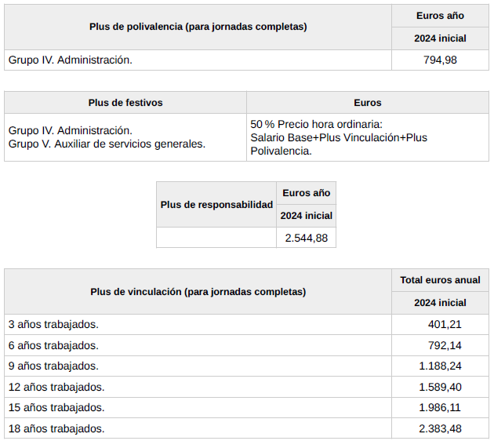Click the '12 años trabajados' row label

56,387
